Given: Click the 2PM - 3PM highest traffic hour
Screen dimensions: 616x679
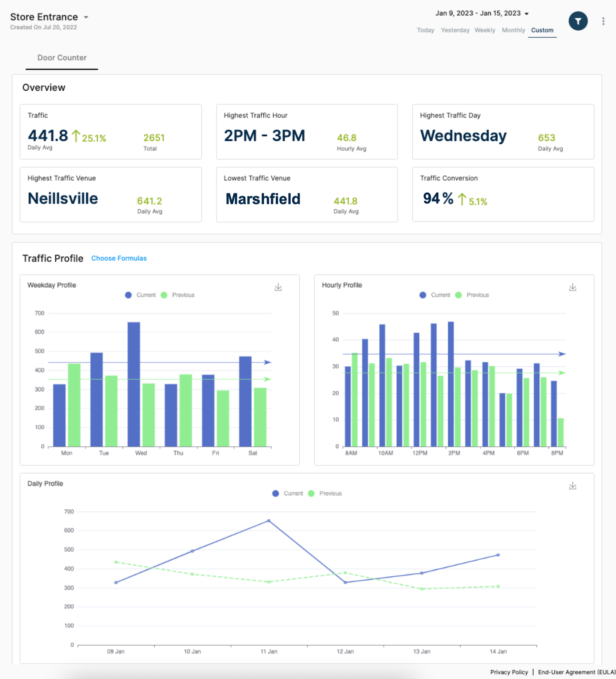Looking at the screenshot, I should (265, 136).
